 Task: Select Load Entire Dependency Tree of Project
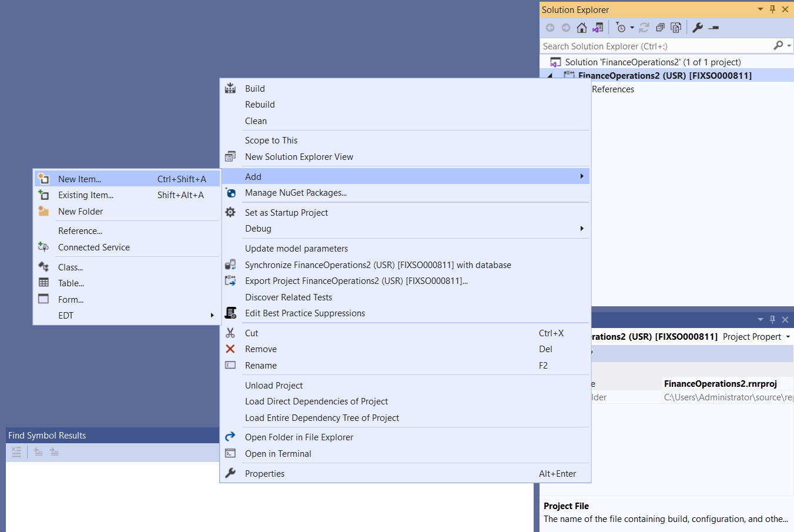pyautogui.click(x=322, y=418)
